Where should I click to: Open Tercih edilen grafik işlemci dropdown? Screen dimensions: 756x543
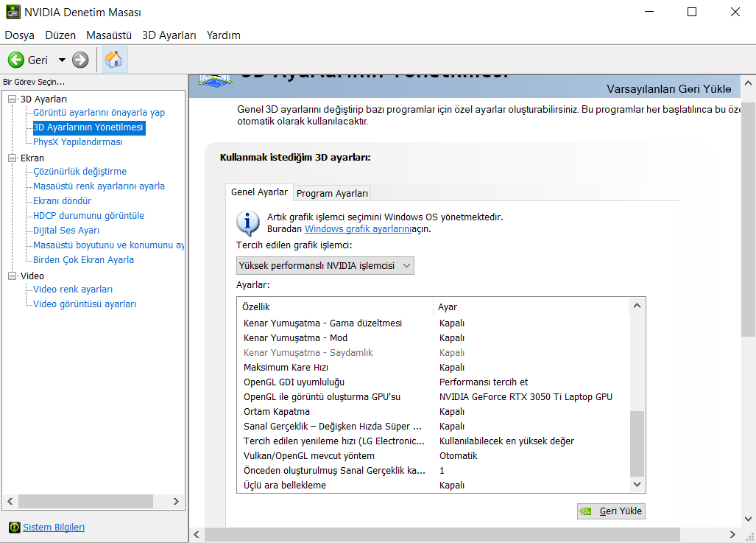point(325,265)
